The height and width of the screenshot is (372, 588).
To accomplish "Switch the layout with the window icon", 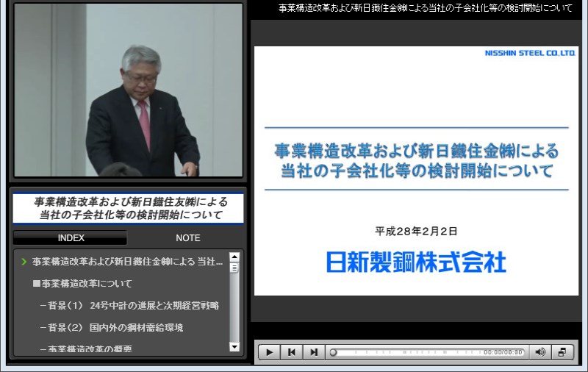I will (x=562, y=352).
